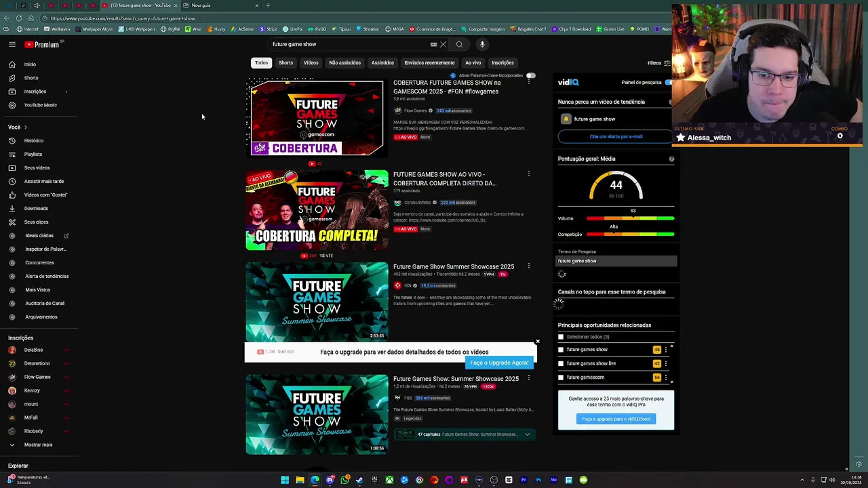Open the COBERTURA COMPLETA video thumbnail
Image resolution: width=868 pixels, height=488 pixels.
click(x=317, y=210)
